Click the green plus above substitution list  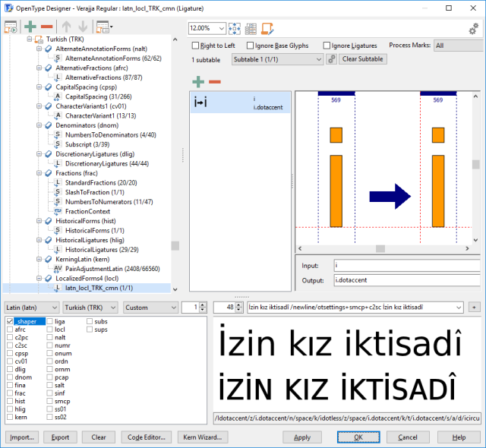(x=198, y=81)
